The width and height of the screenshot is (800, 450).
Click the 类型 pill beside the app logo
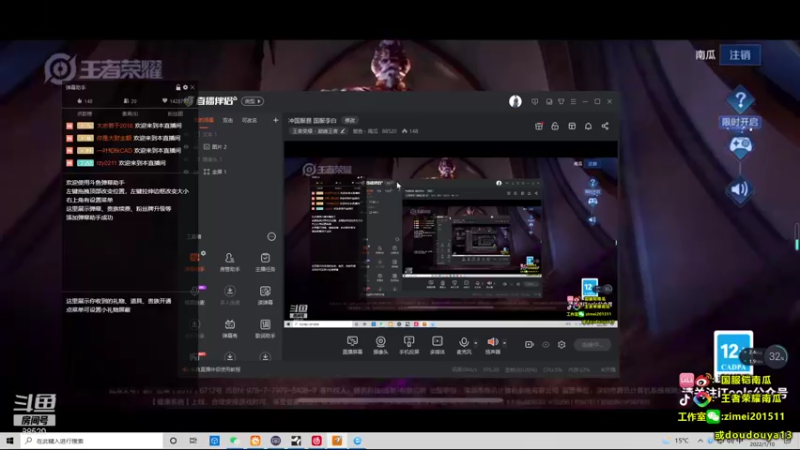click(252, 101)
